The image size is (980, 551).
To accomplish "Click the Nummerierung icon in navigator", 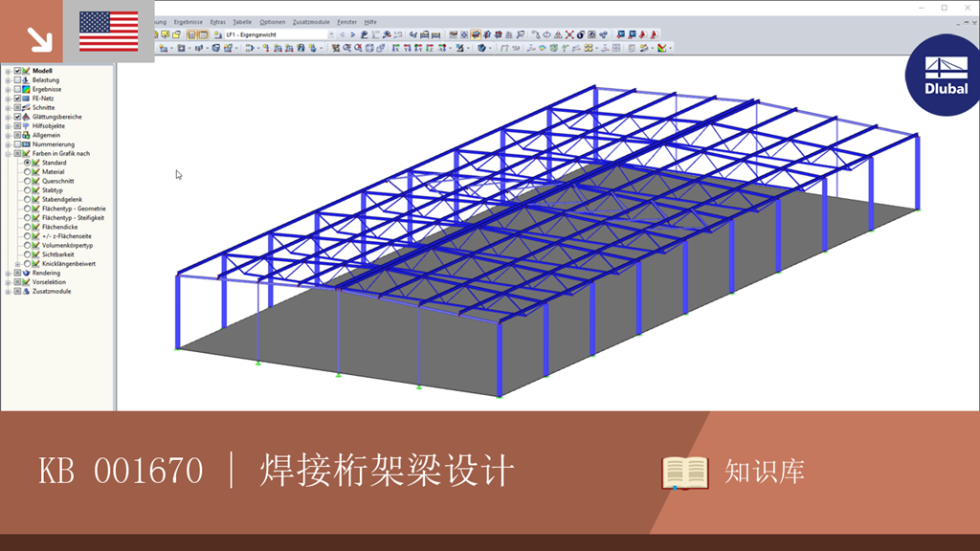I will click(x=26, y=144).
